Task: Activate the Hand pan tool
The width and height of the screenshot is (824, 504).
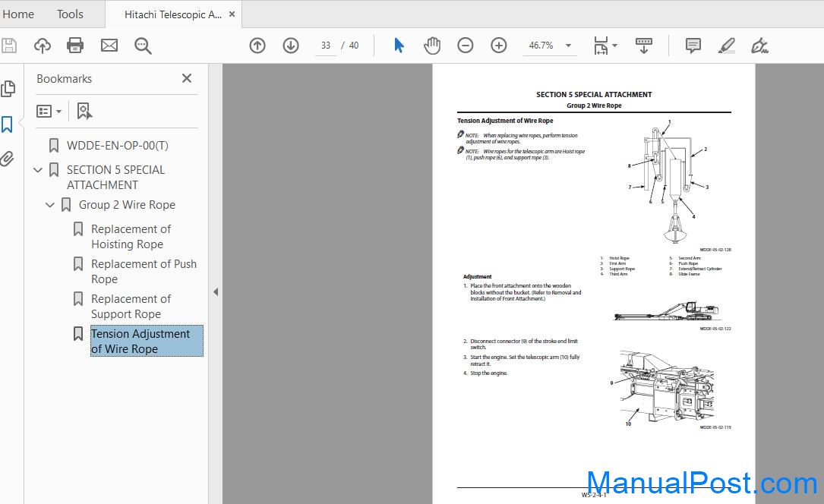Action: point(432,46)
